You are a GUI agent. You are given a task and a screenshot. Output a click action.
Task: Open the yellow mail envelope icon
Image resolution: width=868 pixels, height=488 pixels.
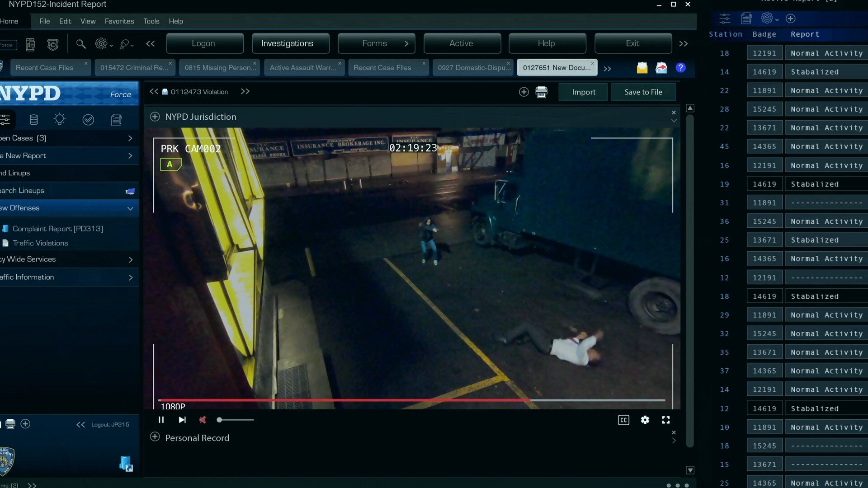tap(642, 68)
